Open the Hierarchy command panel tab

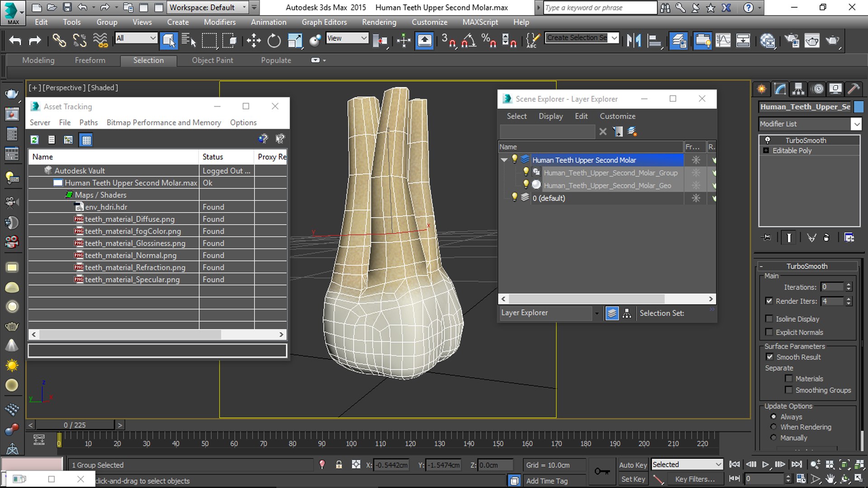click(799, 89)
